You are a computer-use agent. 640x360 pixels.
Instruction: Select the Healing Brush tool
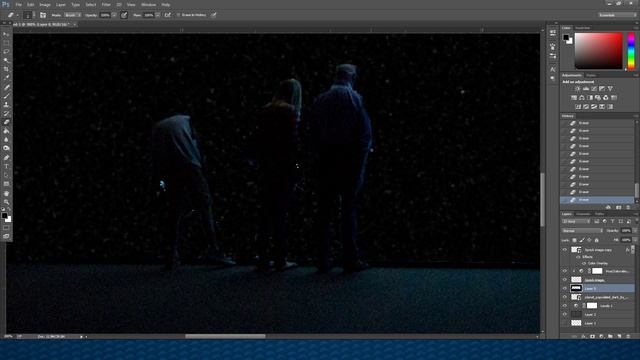click(6, 87)
